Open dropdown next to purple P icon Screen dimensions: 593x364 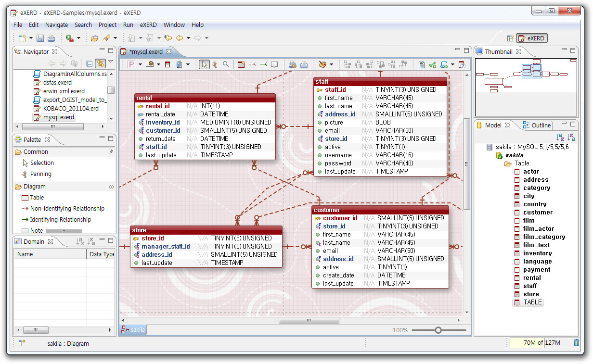(x=140, y=64)
